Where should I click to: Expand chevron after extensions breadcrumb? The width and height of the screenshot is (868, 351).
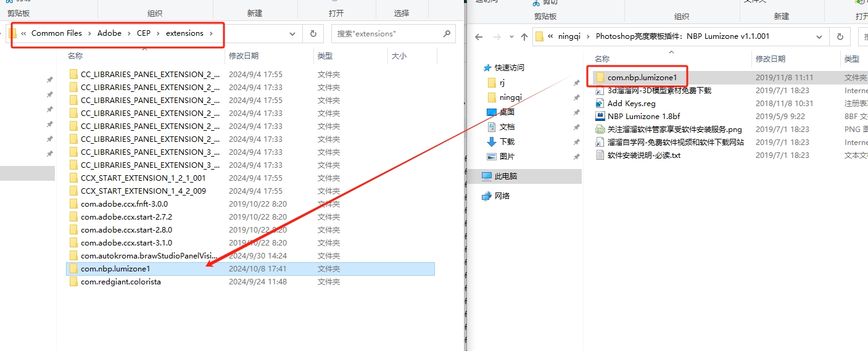[x=212, y=33]
